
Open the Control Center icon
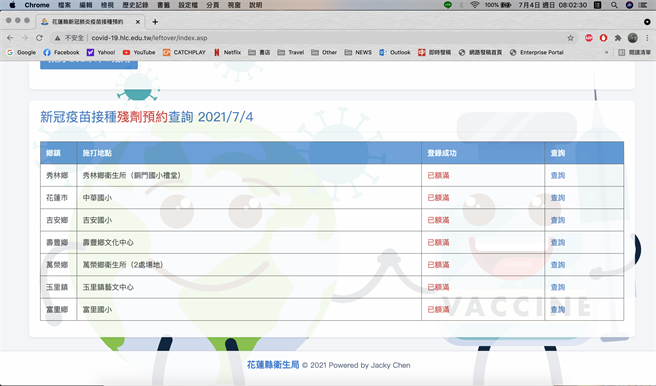click(643, 5)
